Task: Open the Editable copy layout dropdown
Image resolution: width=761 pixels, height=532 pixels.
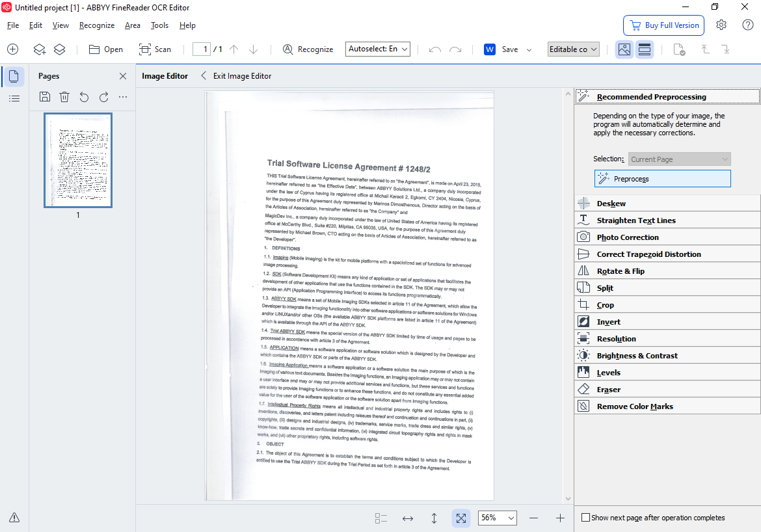Action: [x=573, y=49]
